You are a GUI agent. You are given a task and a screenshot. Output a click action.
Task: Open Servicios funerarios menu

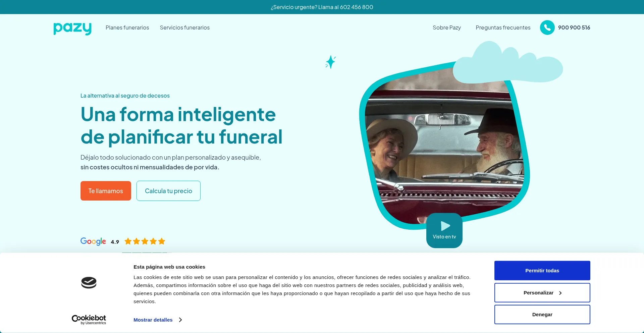[184, 27]
